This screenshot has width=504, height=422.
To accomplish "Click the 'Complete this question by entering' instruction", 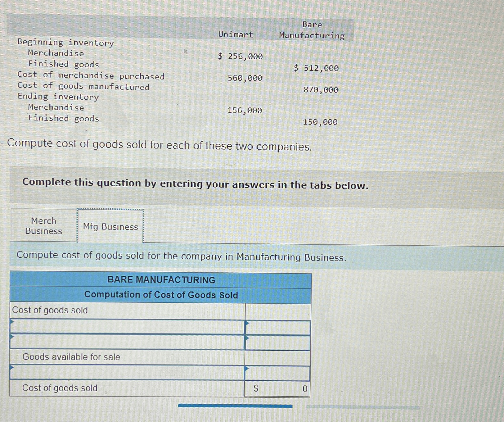I will 195,184.
